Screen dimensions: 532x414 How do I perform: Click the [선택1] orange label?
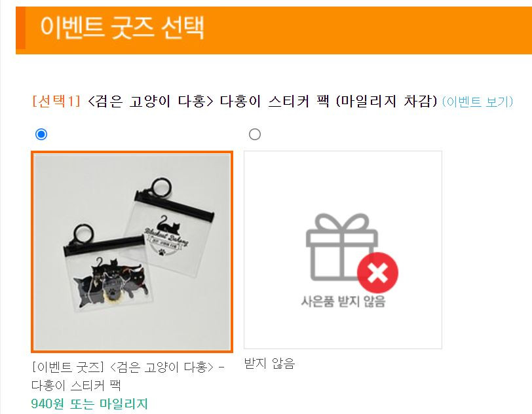(x=56, y=101)
